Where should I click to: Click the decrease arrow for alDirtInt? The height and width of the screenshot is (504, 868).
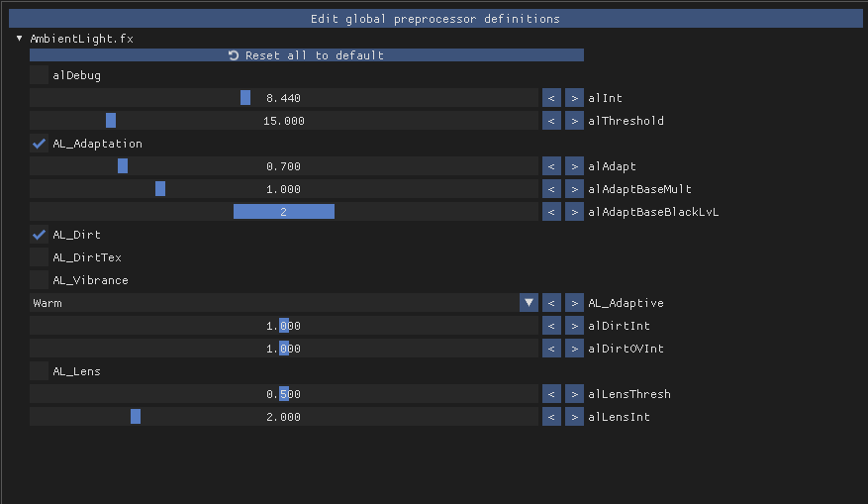pos(551,326)
